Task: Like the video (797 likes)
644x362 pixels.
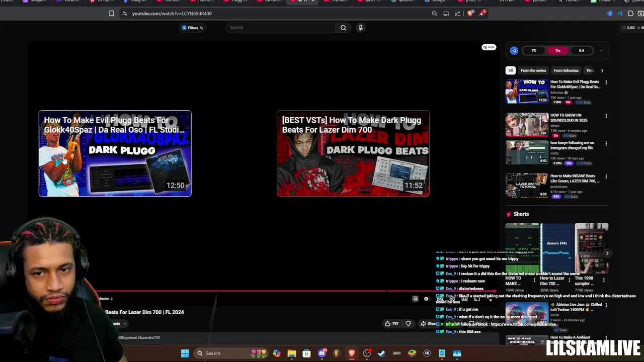Action: click(x=391, y=324)
